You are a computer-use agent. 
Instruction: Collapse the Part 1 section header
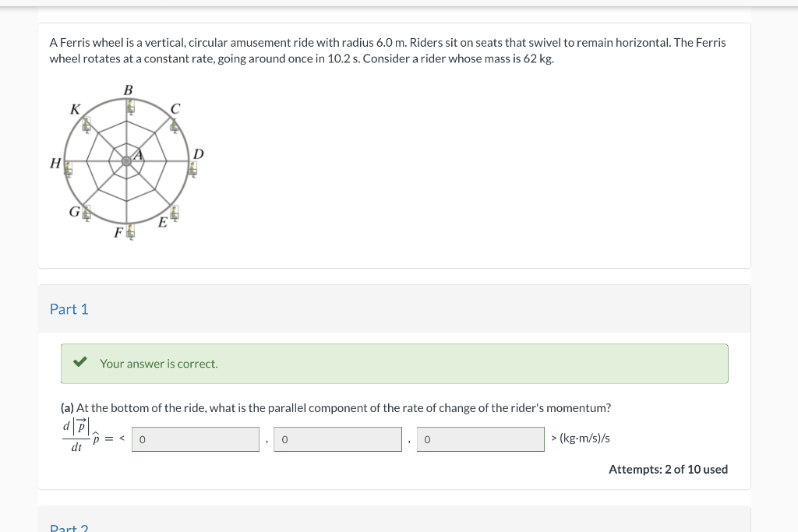pos(69,308)
